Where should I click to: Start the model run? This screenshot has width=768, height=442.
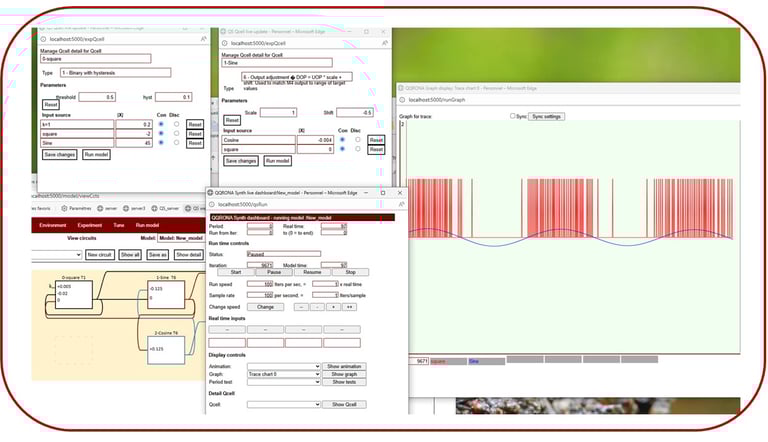[x=236, y=272]
